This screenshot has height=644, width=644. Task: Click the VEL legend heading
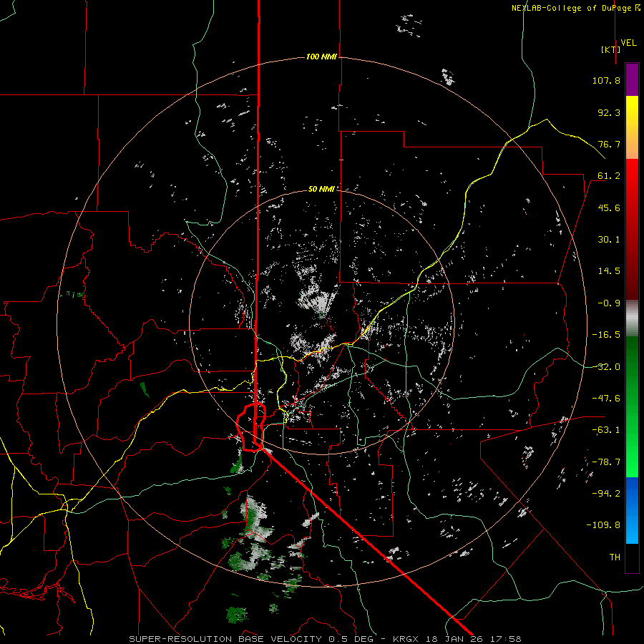pos(628,43)
